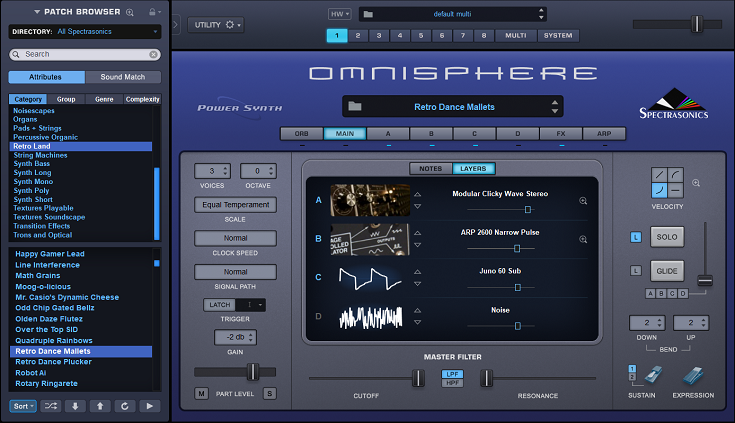Clear the search field with the X icon

(x=153, y=54)
